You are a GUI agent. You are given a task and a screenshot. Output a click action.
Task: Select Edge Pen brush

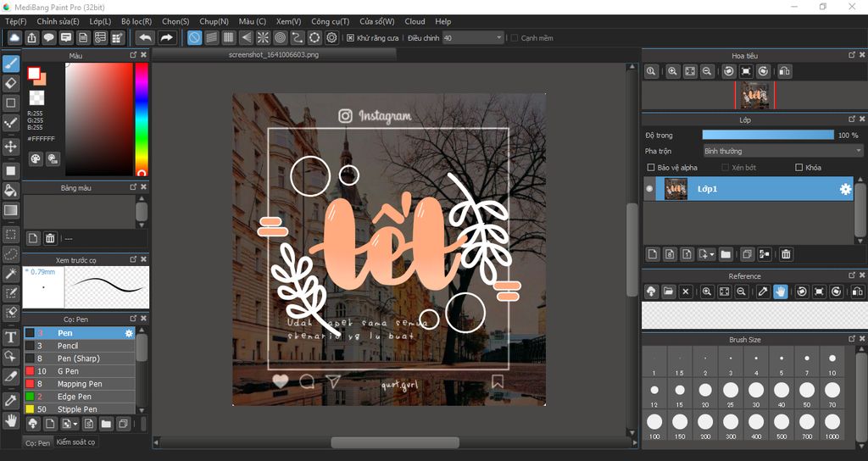tap(79, 397)
